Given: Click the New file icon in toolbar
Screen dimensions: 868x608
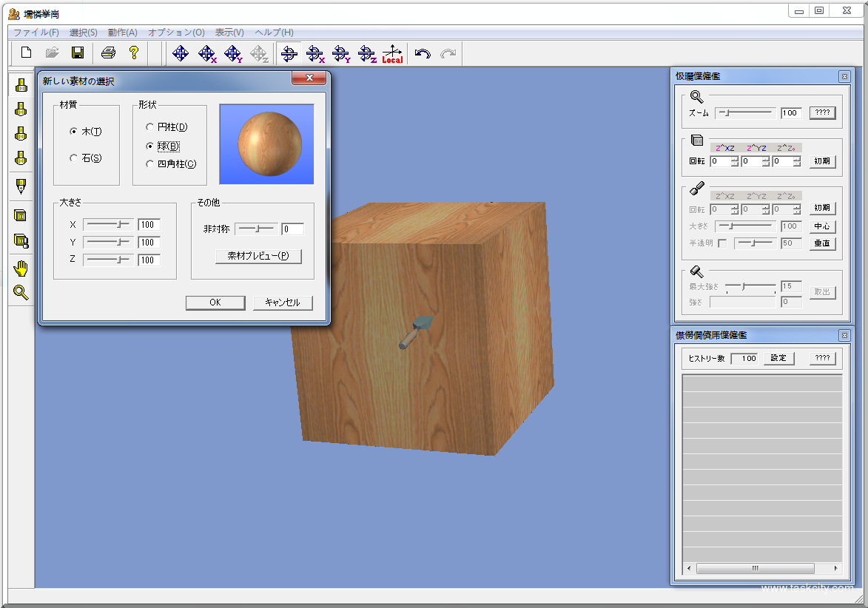Looking at the screenshot, I should pos(26,53).
